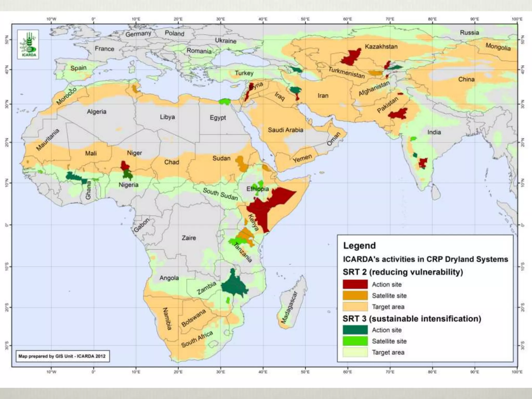
Task: Click the ICARDA logo in map corner
Action: (28, 44)
